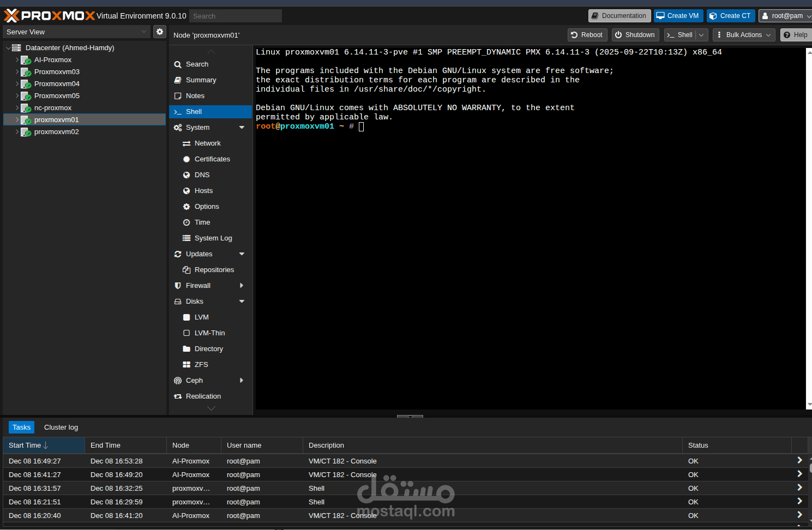
Task: Sort tasks by Description column header
Action: [x=492, y=445]
